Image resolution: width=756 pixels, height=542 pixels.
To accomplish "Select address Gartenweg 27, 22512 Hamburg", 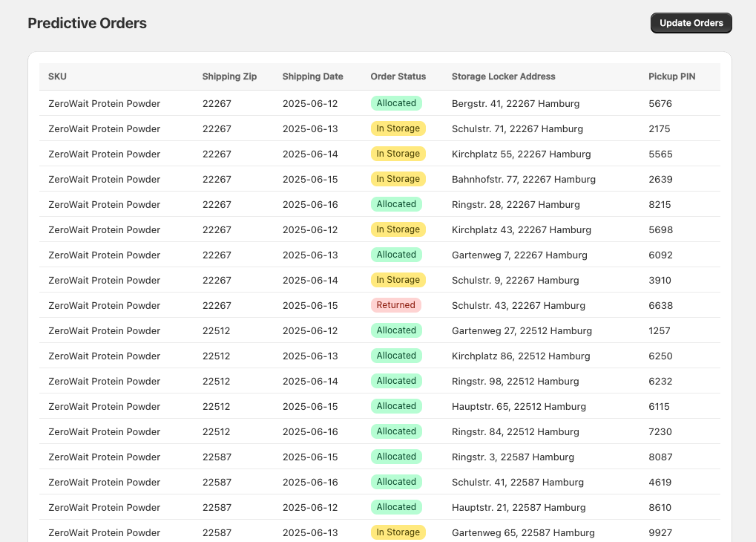I will [x=522, y=330].
